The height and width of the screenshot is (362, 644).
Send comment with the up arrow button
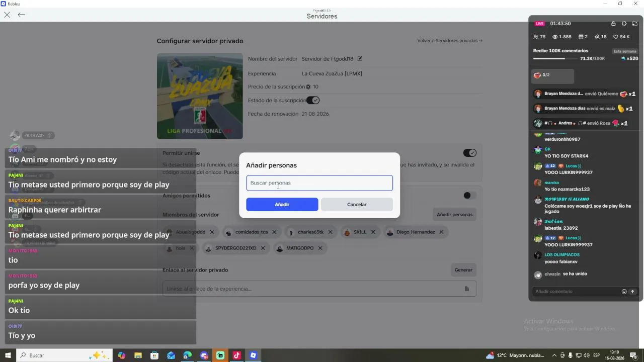tap(633, 292)
